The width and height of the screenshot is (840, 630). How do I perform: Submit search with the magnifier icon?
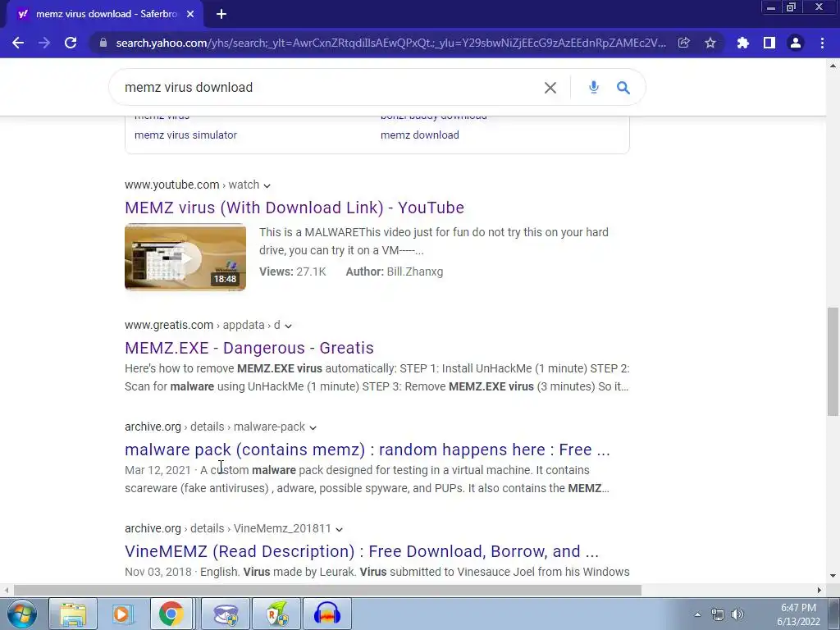coord(623,87)
